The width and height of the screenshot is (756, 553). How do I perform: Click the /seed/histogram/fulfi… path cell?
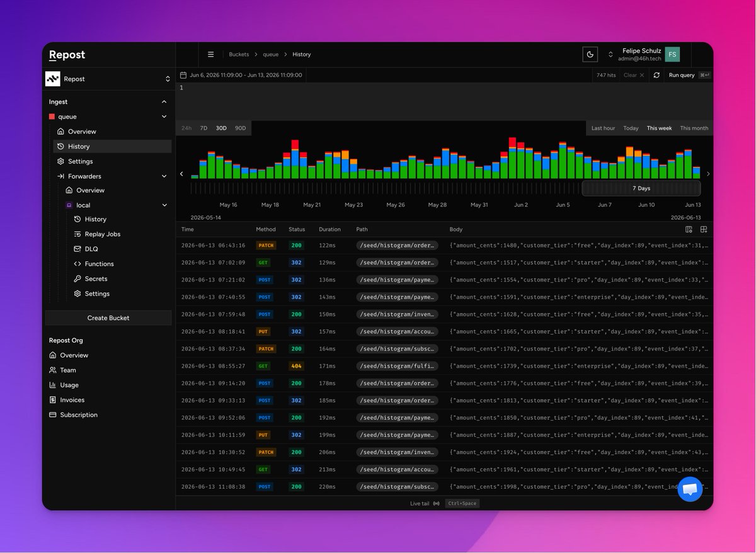click(x=397, y=366)
